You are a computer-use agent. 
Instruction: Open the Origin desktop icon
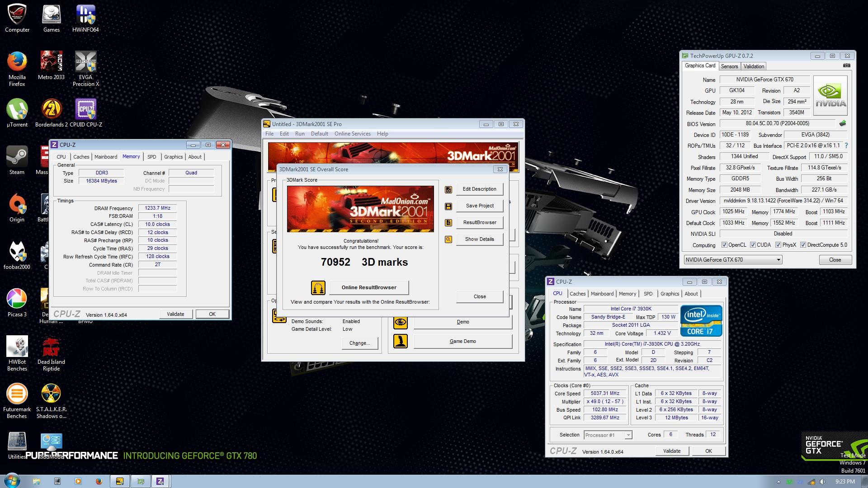(x=17, y=208)
